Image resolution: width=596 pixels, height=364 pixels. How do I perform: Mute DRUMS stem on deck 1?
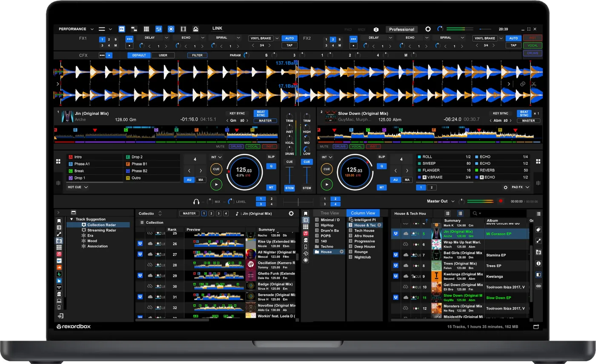pos(236,146)
